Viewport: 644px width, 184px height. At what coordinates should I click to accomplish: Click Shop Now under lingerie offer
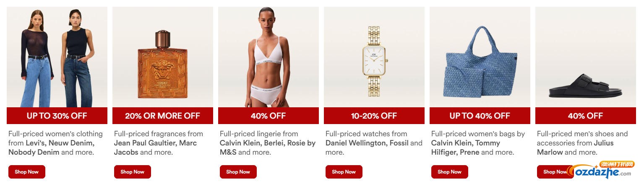[x=238, y=172]
